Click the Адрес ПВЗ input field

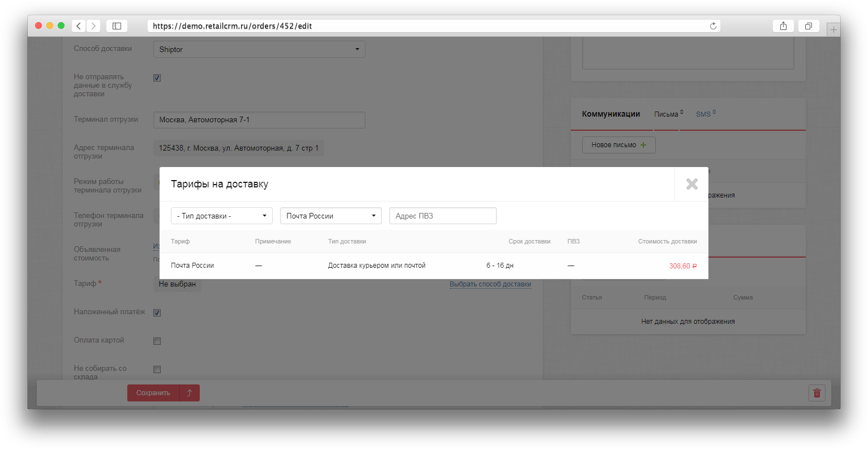tap(442, 216)
